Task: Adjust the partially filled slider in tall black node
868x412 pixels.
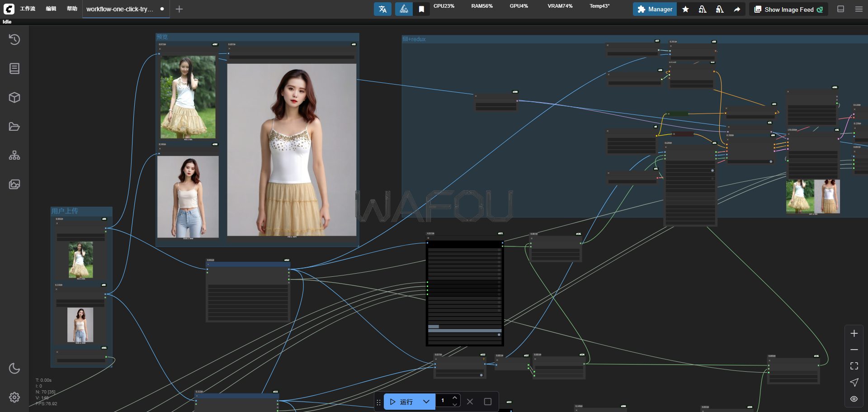Action: tap(465, 326)
